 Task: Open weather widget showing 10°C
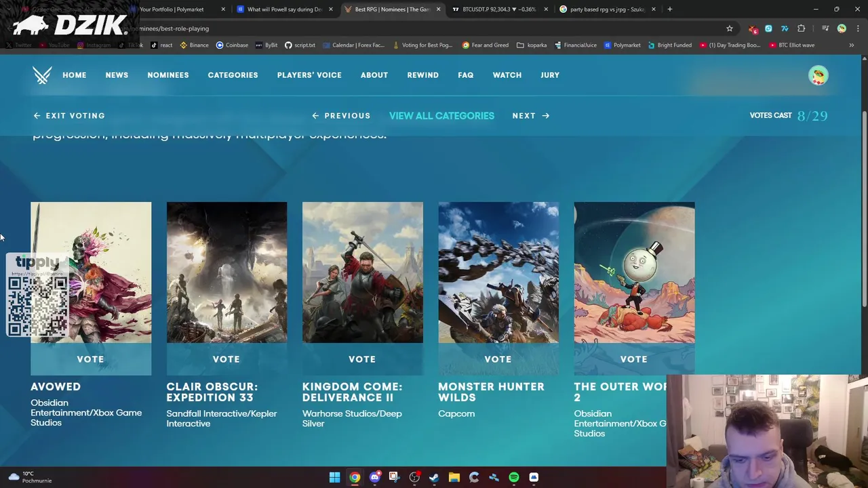tap(28, 477)
